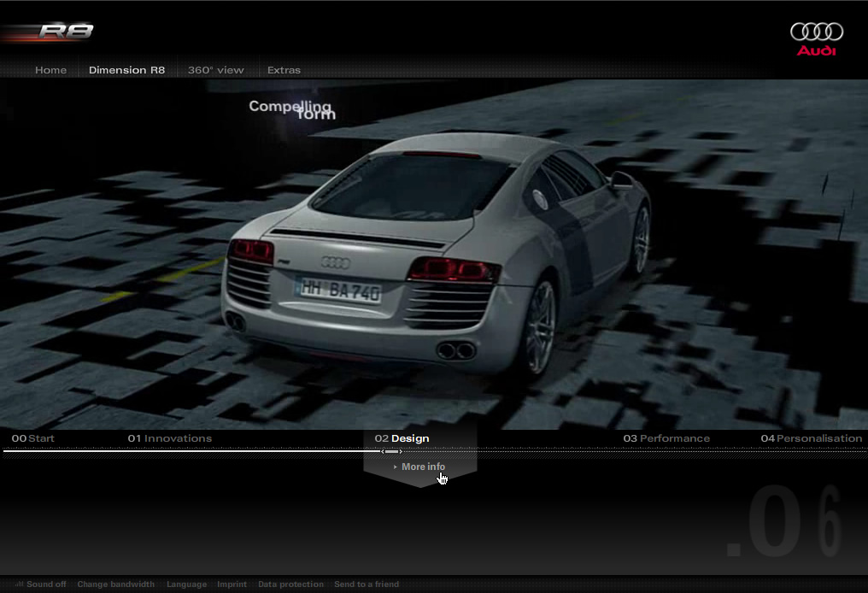Click the Audi R8 in the video
The height and width of the screenshot is (593, 868).
click(x=437, y=255)
